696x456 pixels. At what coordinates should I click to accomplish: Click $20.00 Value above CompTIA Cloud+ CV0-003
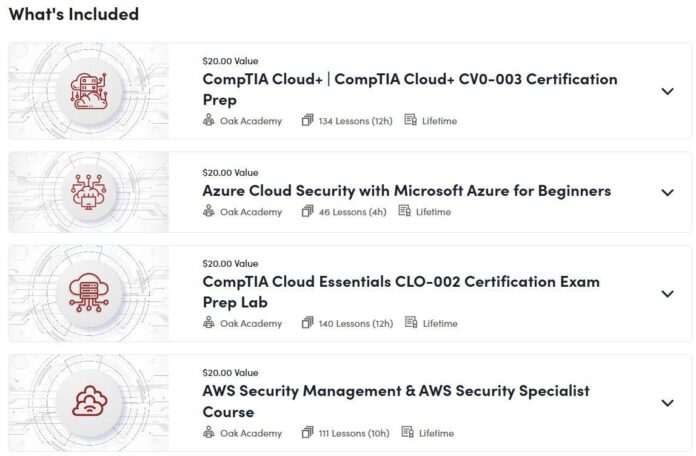click(x=230, y=61)
